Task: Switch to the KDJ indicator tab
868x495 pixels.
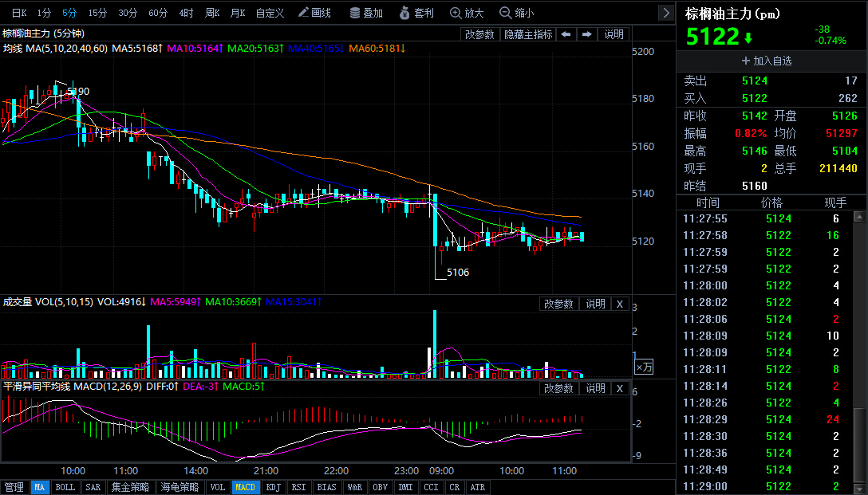Action: (x=274, y=487)
